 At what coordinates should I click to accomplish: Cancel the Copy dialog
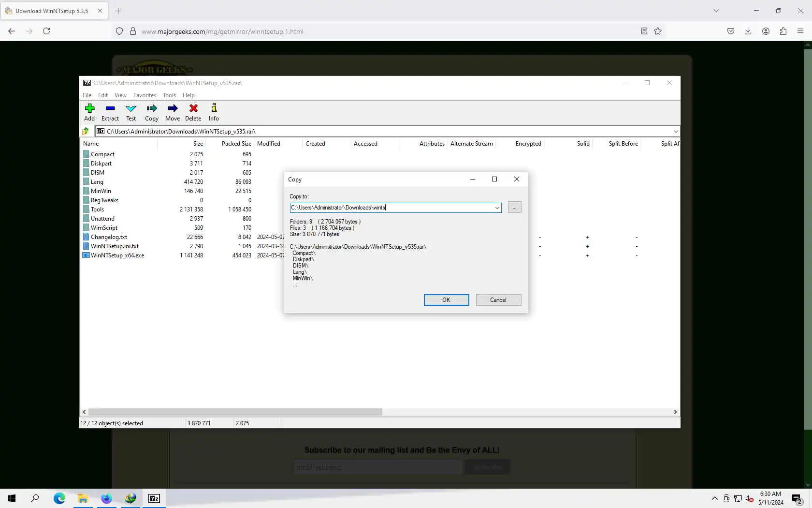[x=498, y=300]
